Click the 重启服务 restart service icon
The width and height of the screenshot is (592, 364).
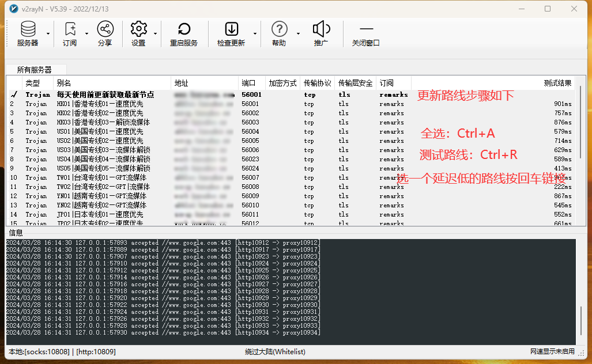[x=183, y=29]
